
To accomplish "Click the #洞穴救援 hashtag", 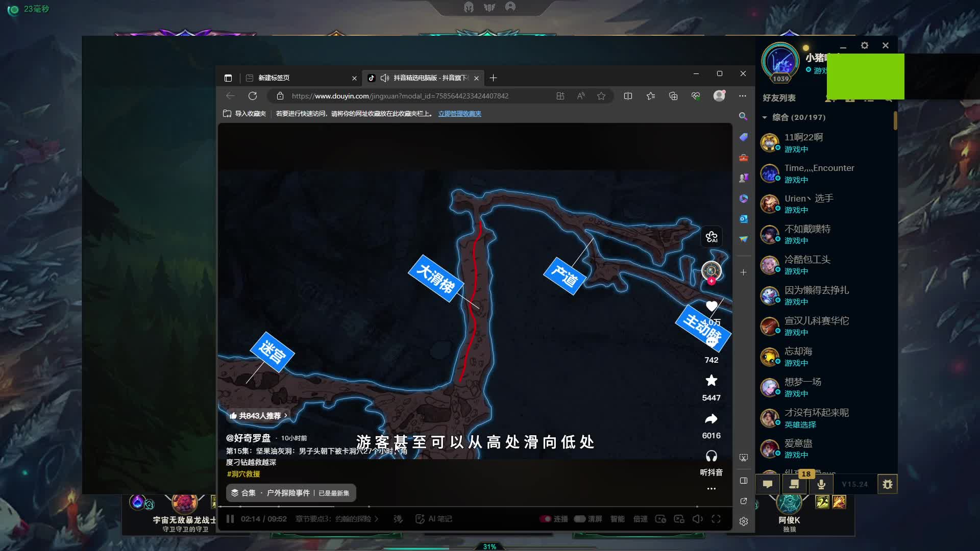I will point(243,474).
